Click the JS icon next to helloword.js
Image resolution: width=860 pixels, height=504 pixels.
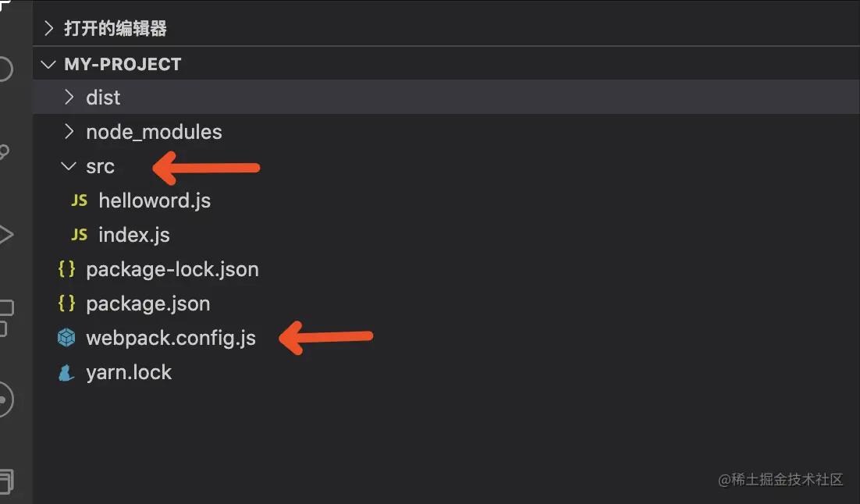click(79, 201)
